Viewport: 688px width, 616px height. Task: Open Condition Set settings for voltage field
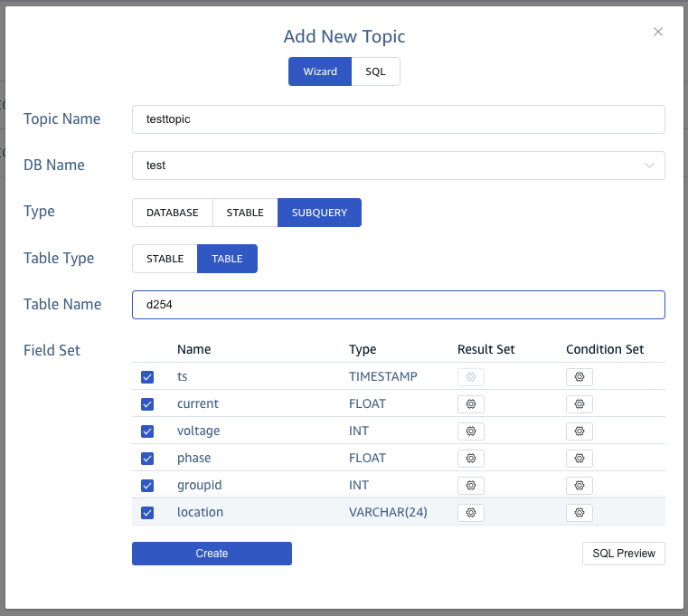(x=580, y=431)
